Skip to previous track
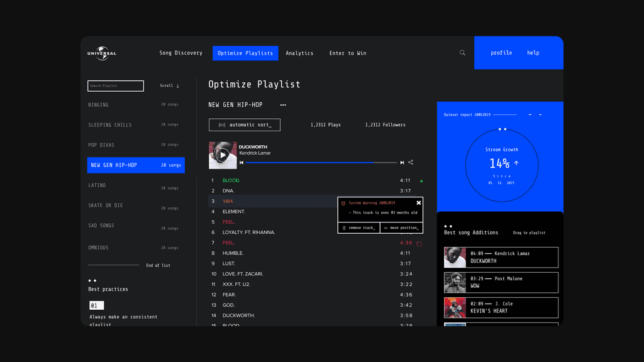The height and width of the screenshot is (362, 644). (241, 163)
